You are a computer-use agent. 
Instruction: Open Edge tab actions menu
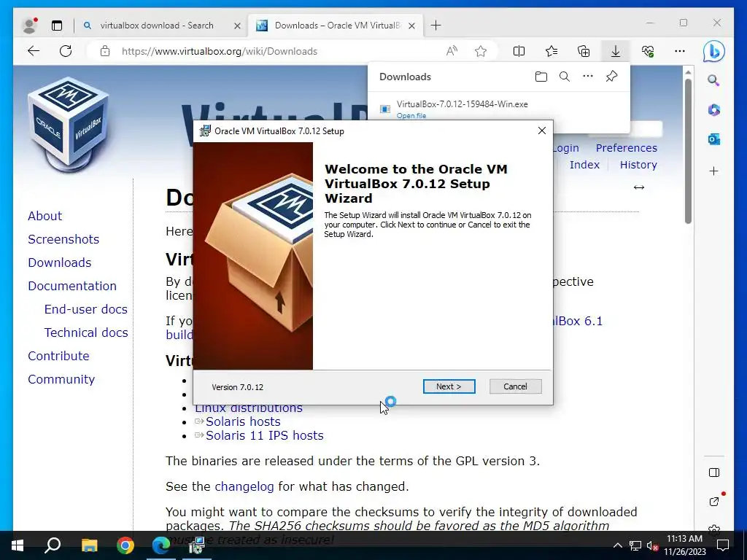click(x=57, y=26)
